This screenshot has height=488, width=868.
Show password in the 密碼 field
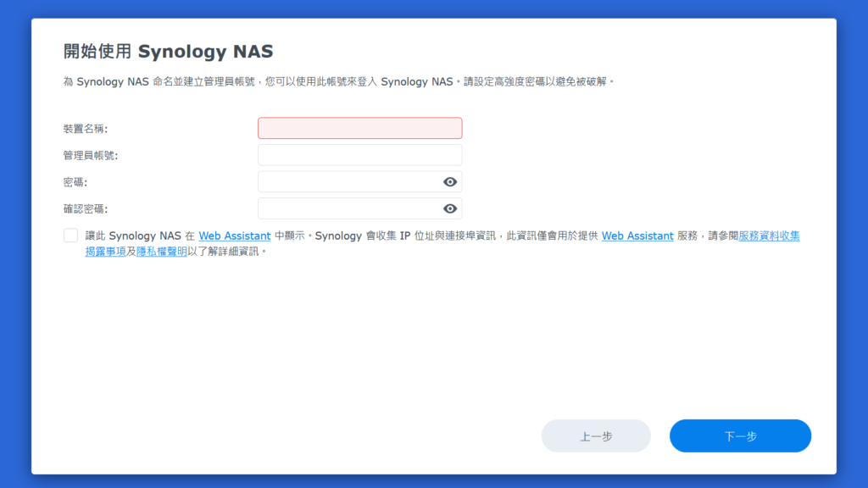(x=450, y=182)
